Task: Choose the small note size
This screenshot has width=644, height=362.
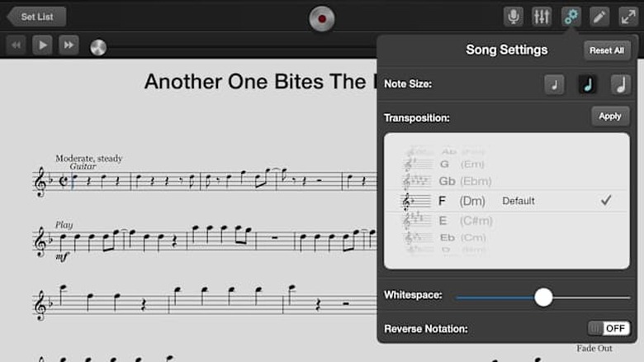Action: pos(555,83)
